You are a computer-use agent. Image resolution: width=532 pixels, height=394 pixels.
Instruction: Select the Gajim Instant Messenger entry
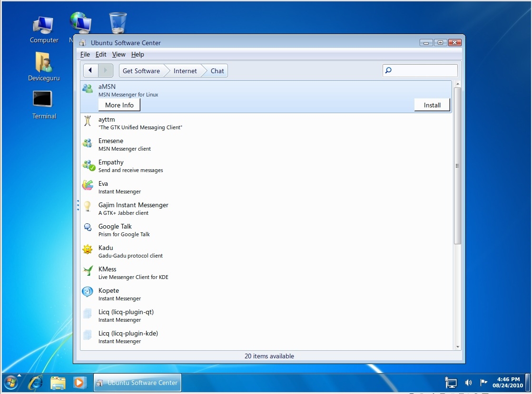266,209
